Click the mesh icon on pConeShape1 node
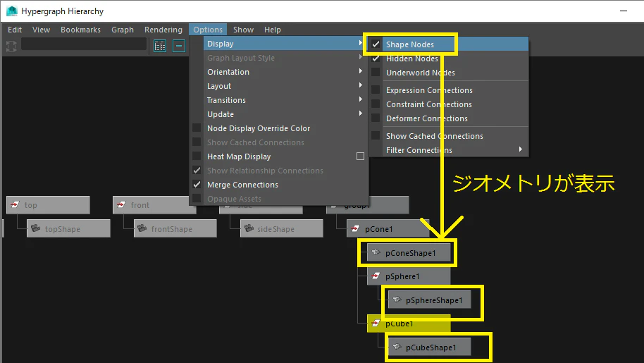 coord(376,252)
